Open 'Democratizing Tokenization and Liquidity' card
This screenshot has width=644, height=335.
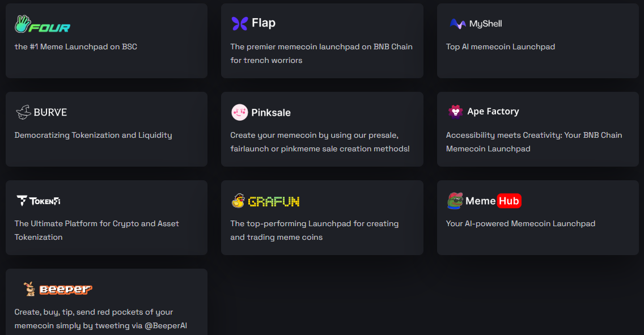[93, 135]
